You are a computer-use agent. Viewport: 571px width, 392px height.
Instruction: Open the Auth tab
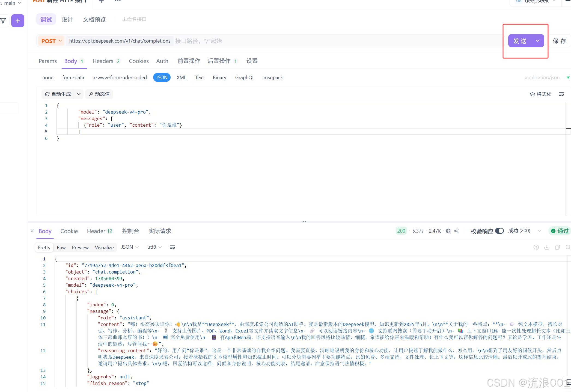tap(162, 61)
